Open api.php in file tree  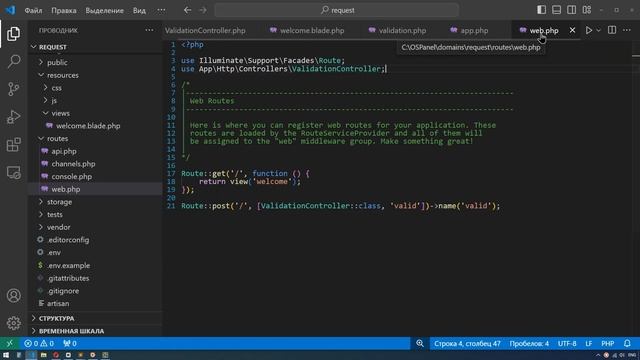[x=64, y=151]
